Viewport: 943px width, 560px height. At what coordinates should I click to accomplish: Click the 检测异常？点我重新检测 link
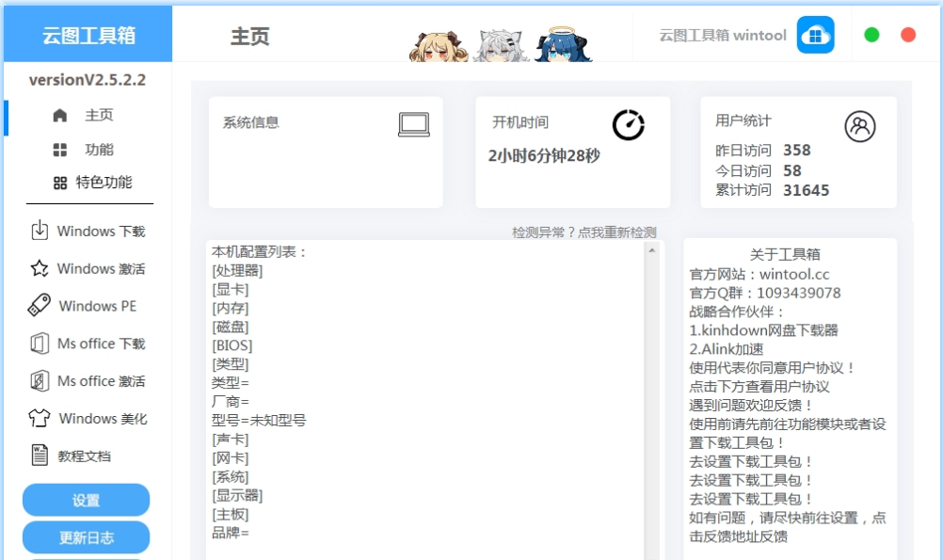point(582,231)
